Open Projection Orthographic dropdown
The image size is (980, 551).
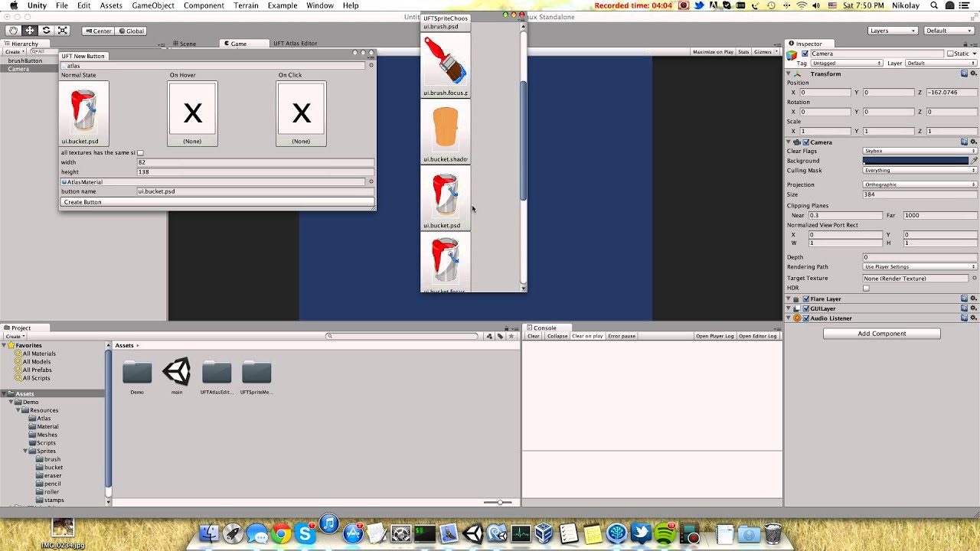(920, 184)
